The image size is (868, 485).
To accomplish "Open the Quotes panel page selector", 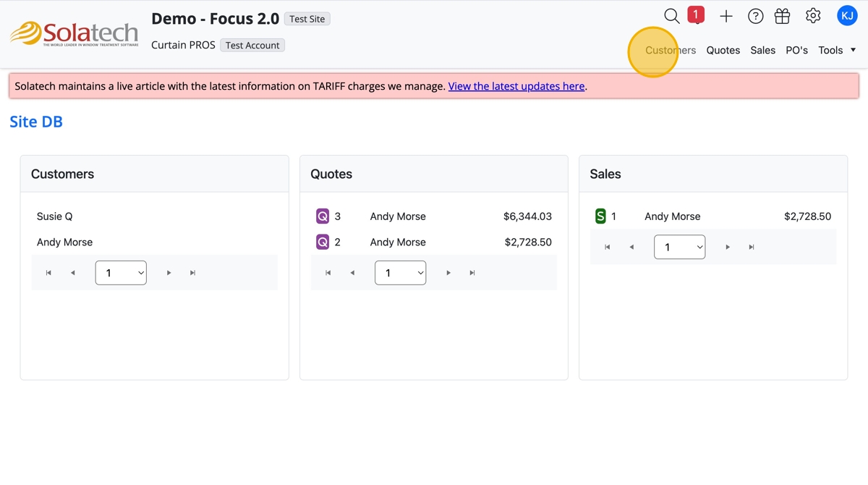I will pyautogui.click(x=400, y=273).
